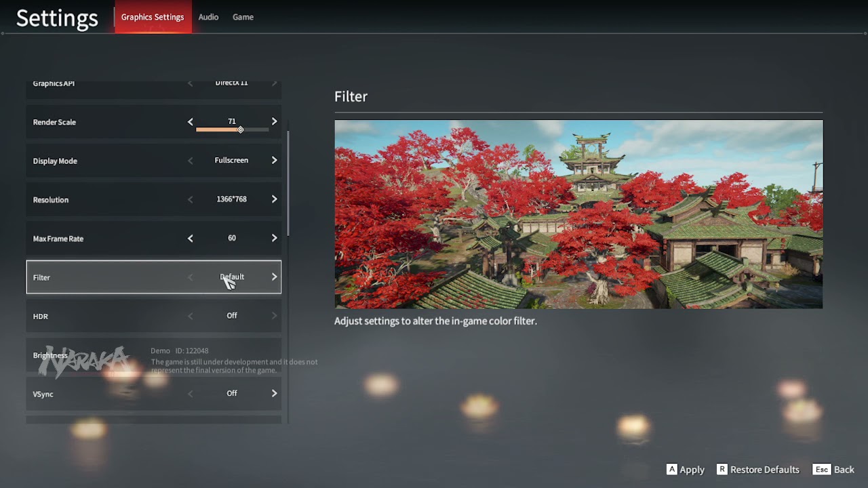
Task: Click the Esc key icon for Back
Action: pos(822,469)
